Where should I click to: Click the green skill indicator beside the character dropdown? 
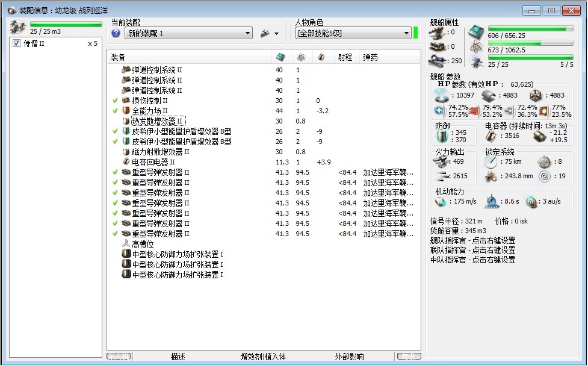(415, 33)
